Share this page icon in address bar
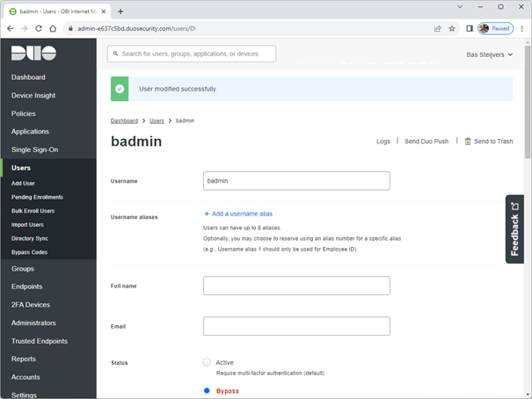 pos(438,28)
